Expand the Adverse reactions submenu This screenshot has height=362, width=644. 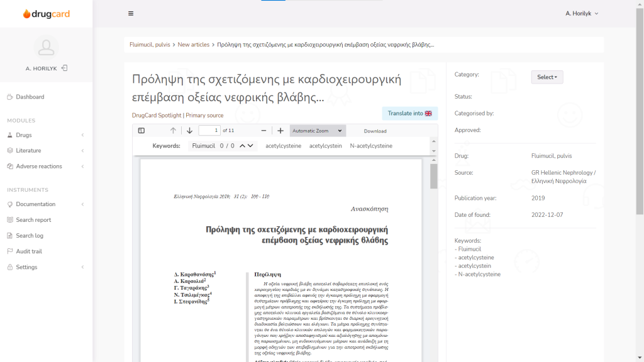(82, 166)
